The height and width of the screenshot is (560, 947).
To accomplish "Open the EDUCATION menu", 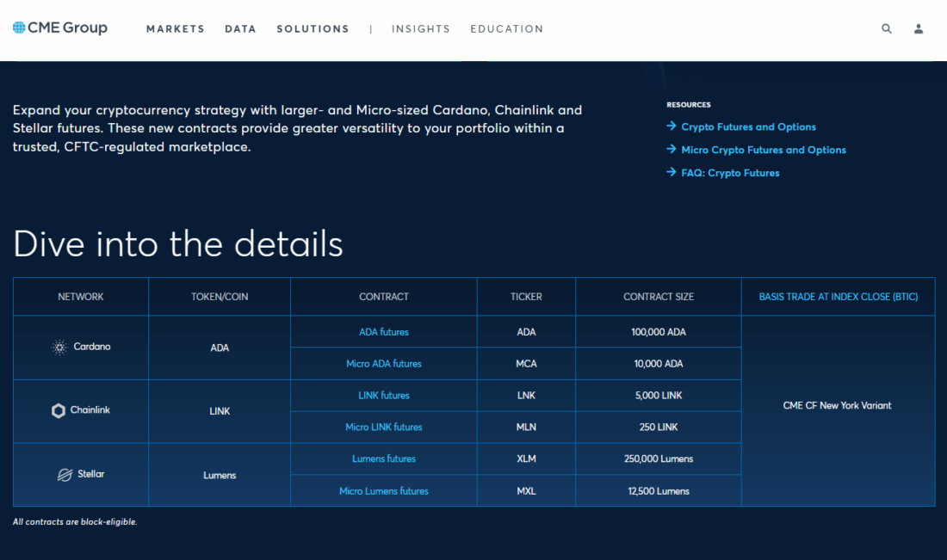I will [507, 29].
